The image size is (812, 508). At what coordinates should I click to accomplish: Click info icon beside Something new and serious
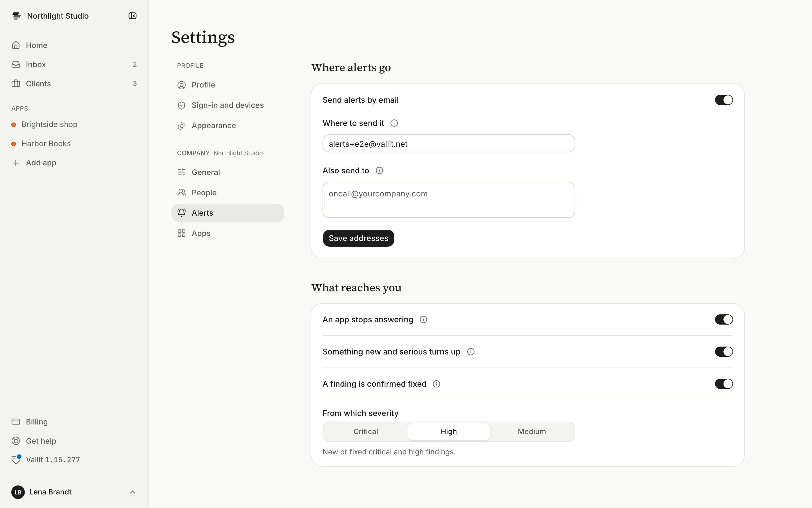(x=471, y=352)
